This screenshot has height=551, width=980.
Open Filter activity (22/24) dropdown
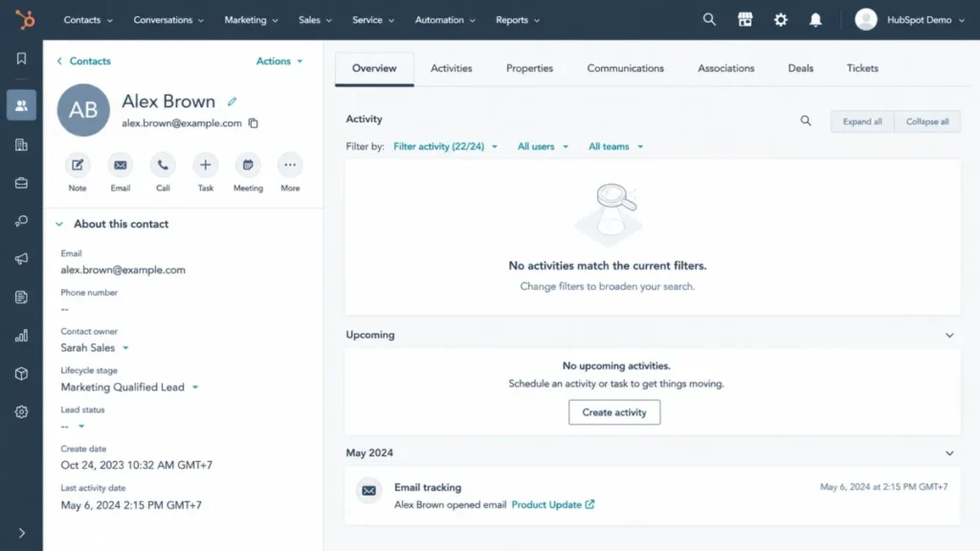(446, 146)
